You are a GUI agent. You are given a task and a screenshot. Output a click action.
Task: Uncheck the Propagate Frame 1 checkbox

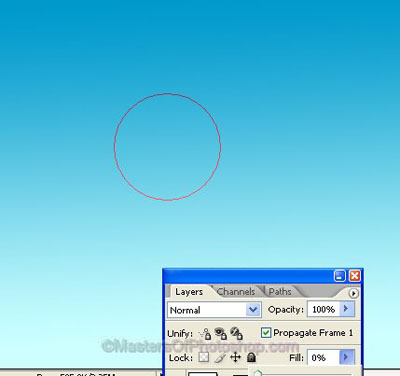pos(266,333)
